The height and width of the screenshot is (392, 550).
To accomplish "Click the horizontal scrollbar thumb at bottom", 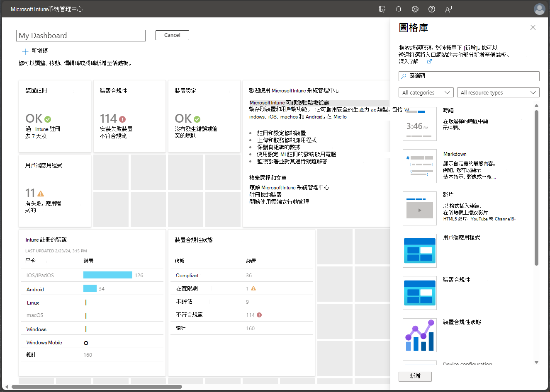I will (97, 387).
